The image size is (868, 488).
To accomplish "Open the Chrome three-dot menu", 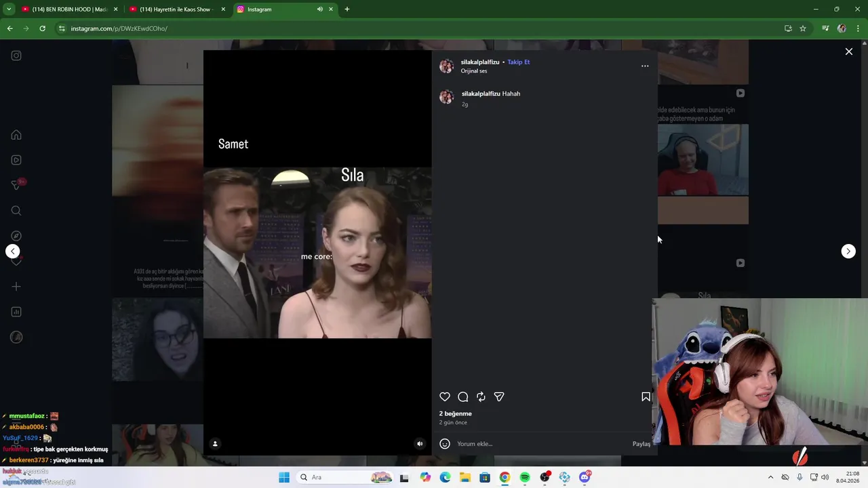I will coord(858,28).
